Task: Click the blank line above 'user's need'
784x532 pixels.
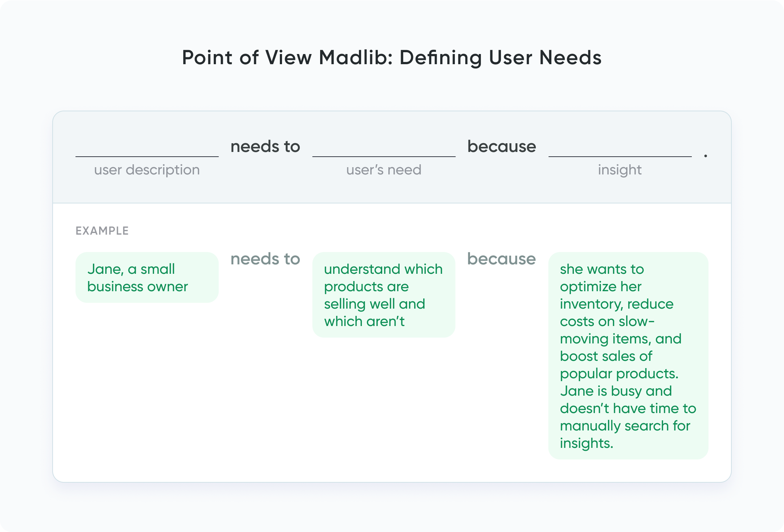Action: point(384,156)
